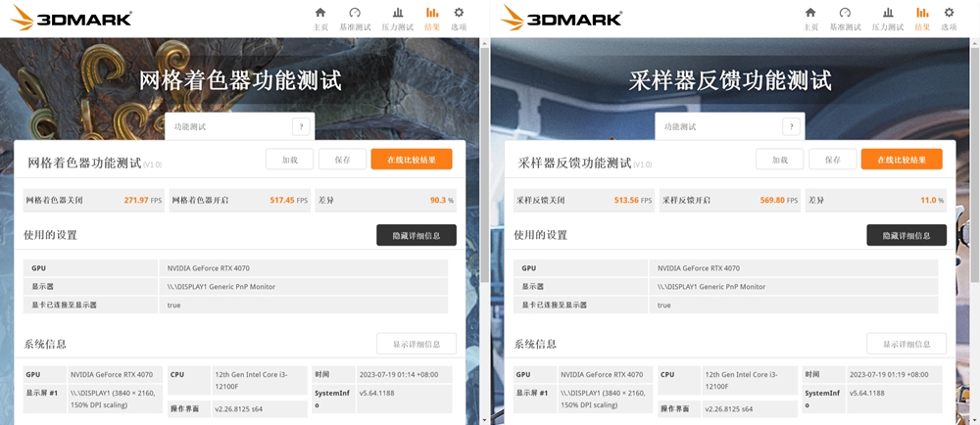Screen dimensions: 980x425
Task: Click 12th Gen Intel Core i3-12100F in left window
Action: [251, 379]
